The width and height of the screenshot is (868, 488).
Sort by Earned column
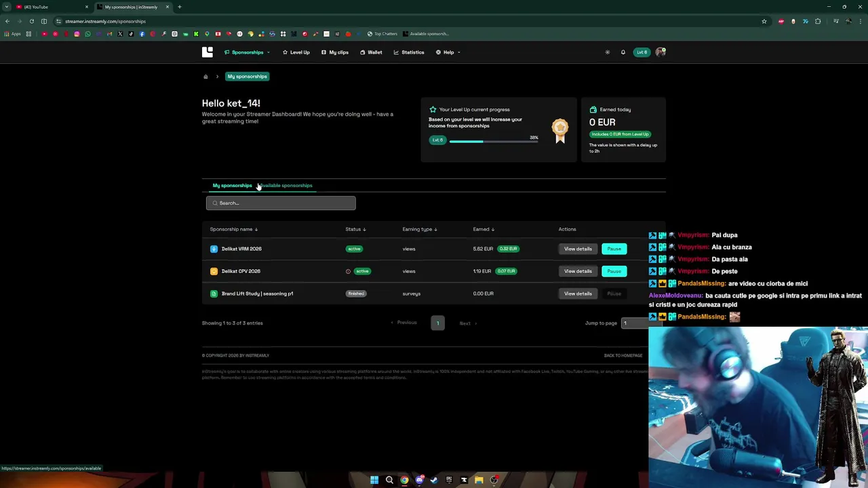484,229
